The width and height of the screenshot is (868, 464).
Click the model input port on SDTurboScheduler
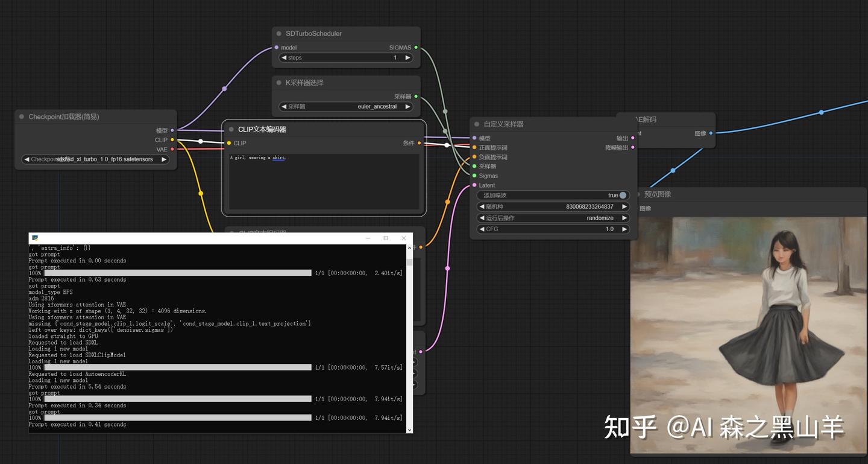[x=276, y=47]
